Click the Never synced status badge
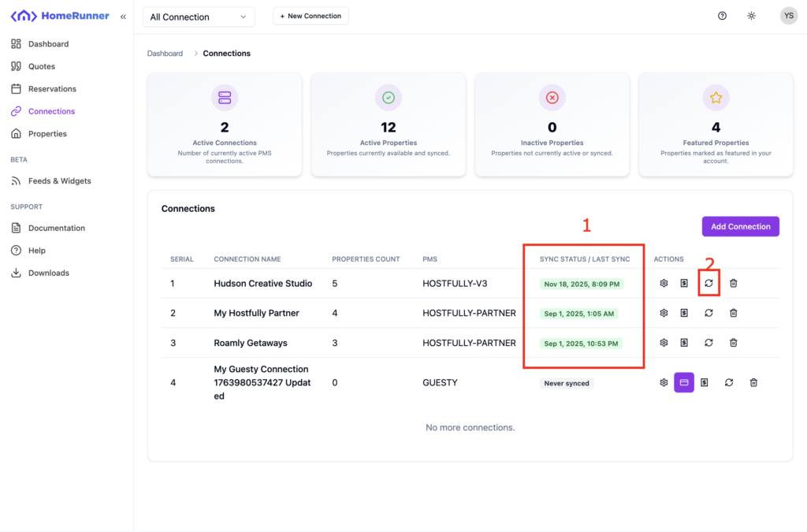This screenshot has width=807, height=532. coord(567,383)
